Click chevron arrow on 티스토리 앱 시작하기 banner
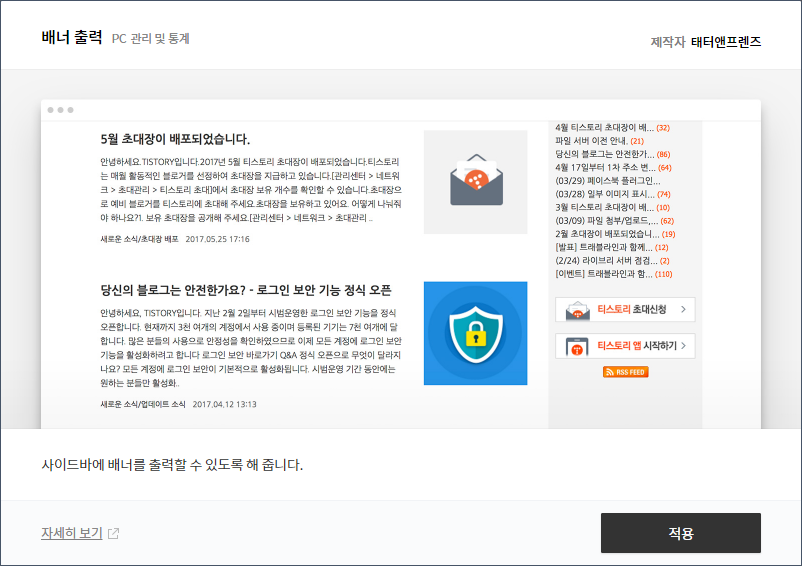 (683, 346)
